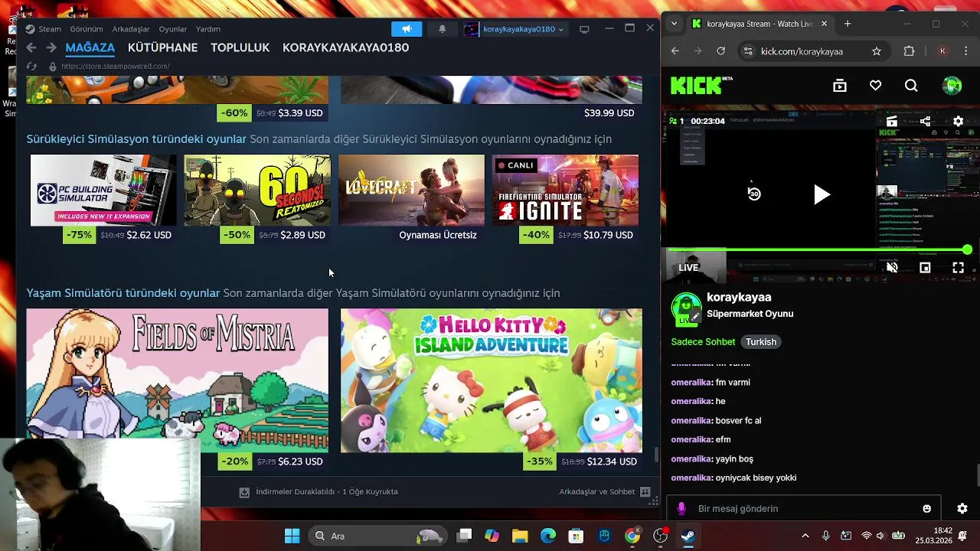Open Friends and Chat icon in Steam
The width and height of the screenshot is (980, 551).
(x=645, y=492)
